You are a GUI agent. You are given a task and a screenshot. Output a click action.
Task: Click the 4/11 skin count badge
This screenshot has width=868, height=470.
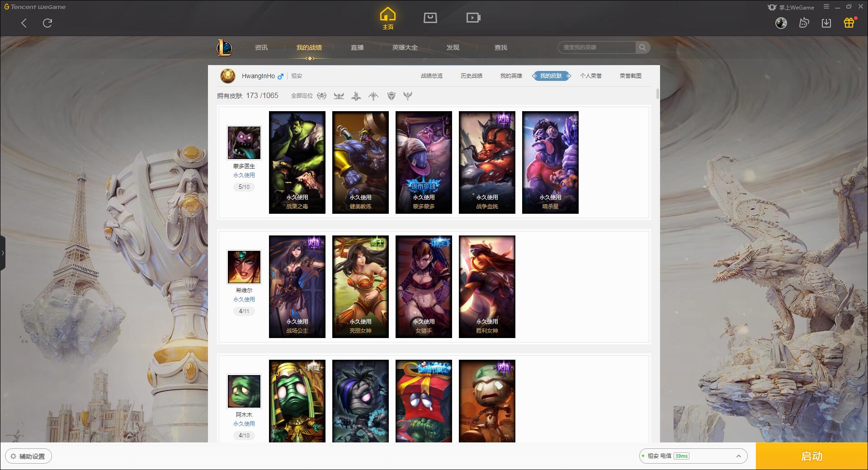pyautogui.click(x=244, y=311)
